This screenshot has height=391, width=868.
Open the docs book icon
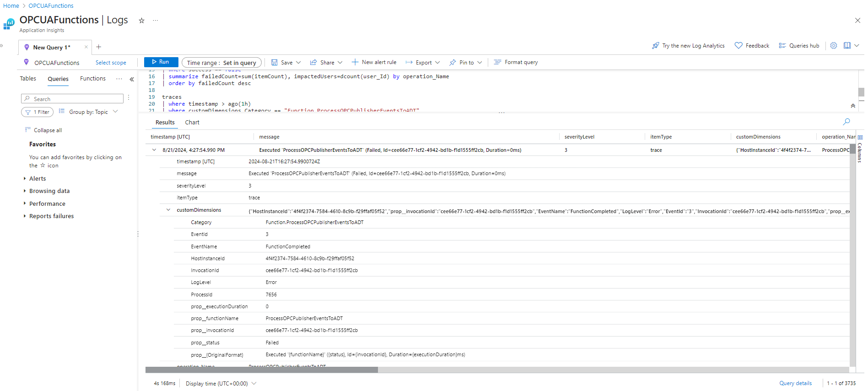point(847,46)
